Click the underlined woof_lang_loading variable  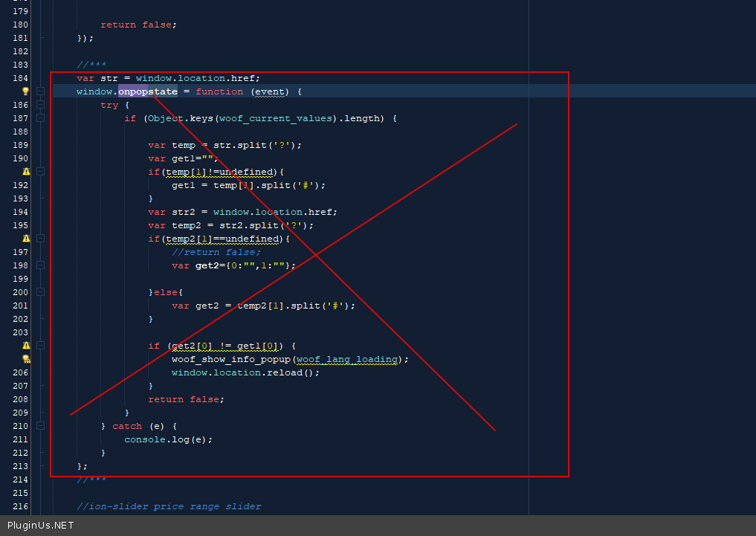(346, 359)
